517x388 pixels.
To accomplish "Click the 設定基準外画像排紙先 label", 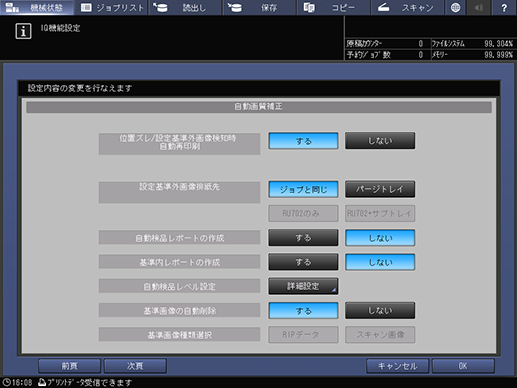I will pos(179,192).
